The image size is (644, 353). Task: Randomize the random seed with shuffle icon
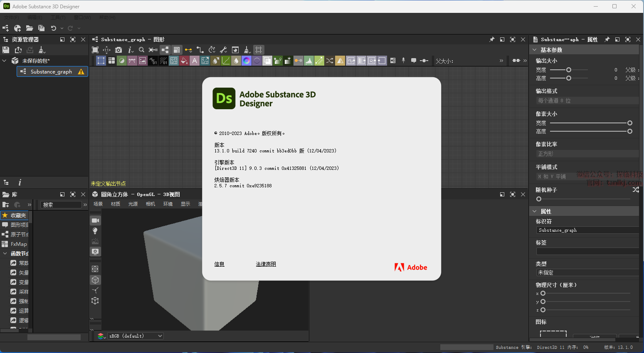[x=635, y=190]
